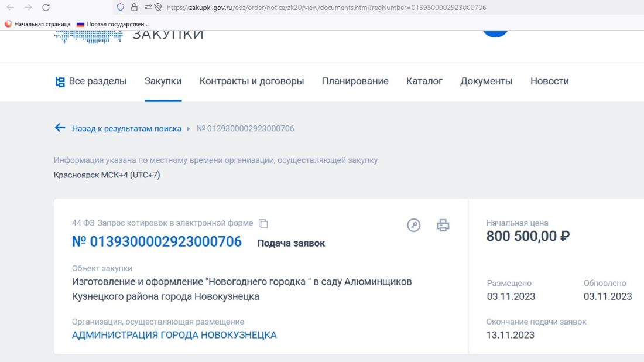Click 'Назад к результатам поиска' link
The image size is (644, 362).
point(126,128)
